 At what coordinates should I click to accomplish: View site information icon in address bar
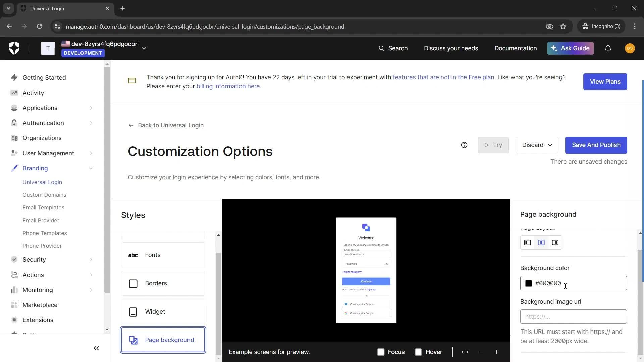tap(57, 27)
